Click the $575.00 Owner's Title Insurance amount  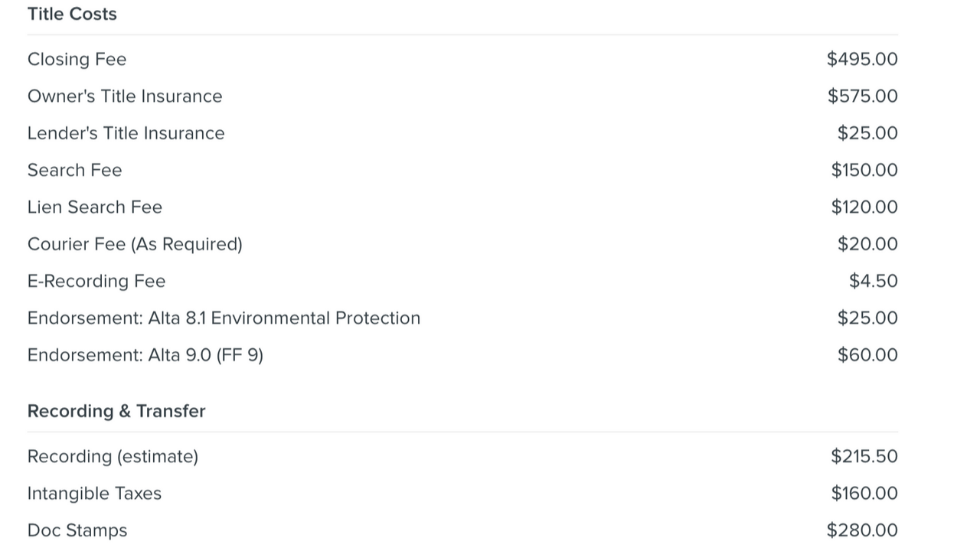pos(863,96)
